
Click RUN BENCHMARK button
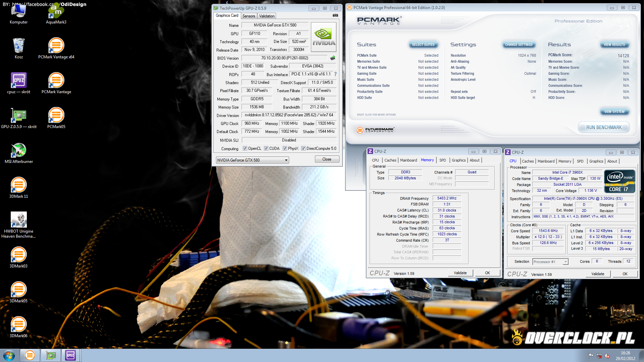[604, 127]
